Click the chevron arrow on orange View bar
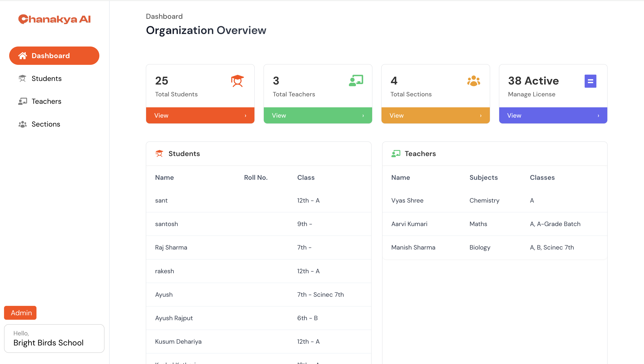Image resolution: width=644 pixels, height=364 pixels. [x=245, y=116]
